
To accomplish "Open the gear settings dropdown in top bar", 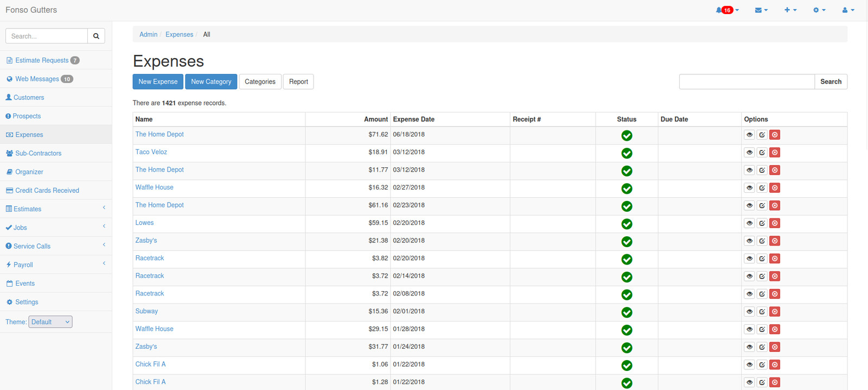I will pos(819,10).
